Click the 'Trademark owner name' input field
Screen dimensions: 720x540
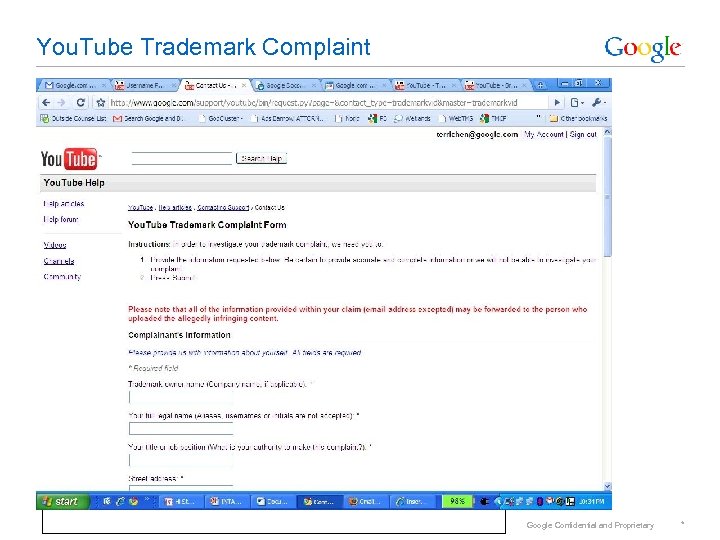coord(181,397)
